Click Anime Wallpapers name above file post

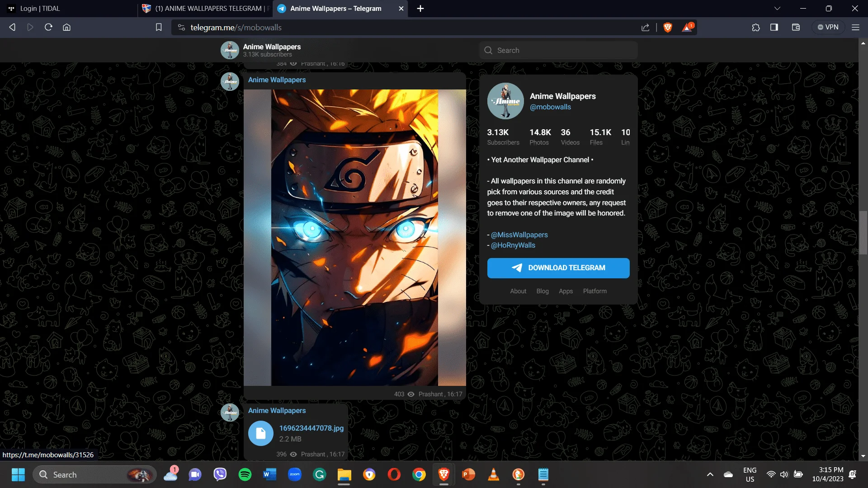coord(277,410)
